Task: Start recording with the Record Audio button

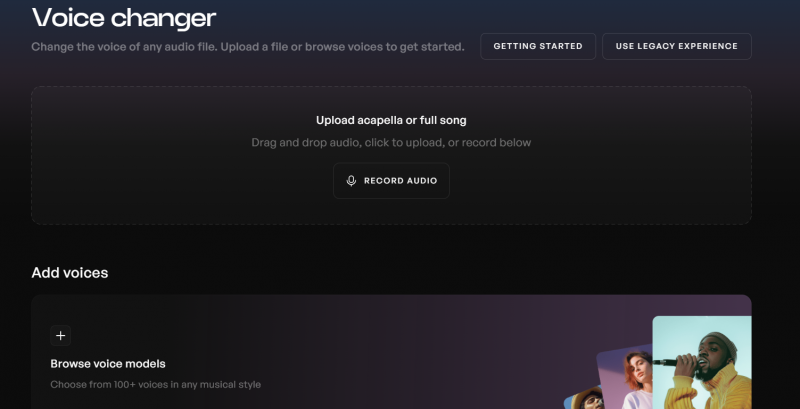Action: pyautogui.click(x=391, y=181)
